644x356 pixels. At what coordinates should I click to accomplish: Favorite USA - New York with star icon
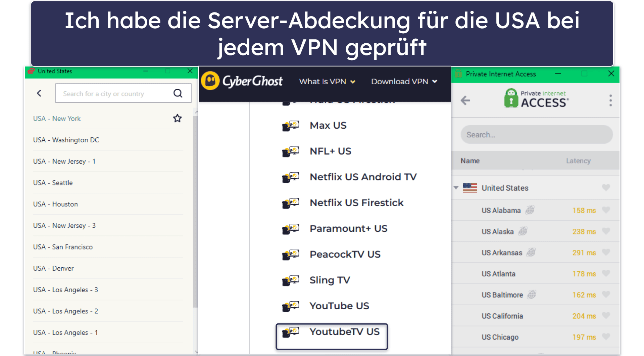[x=177, y=118]
